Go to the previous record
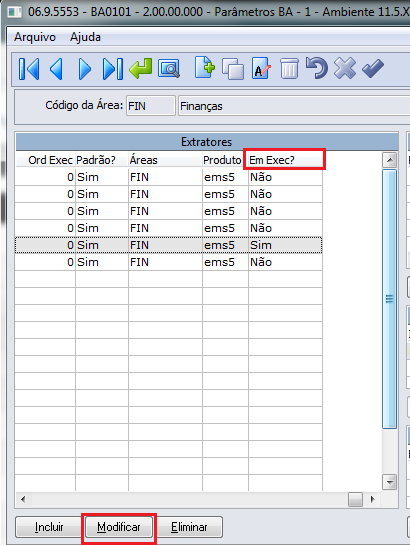The image size is (410, 545). coord(56,68)
